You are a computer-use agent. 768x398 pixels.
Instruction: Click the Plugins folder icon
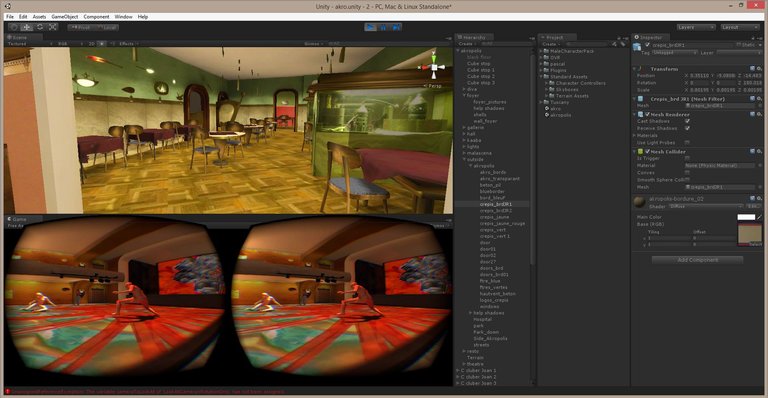pyautogui.click(x=546, y=70)
